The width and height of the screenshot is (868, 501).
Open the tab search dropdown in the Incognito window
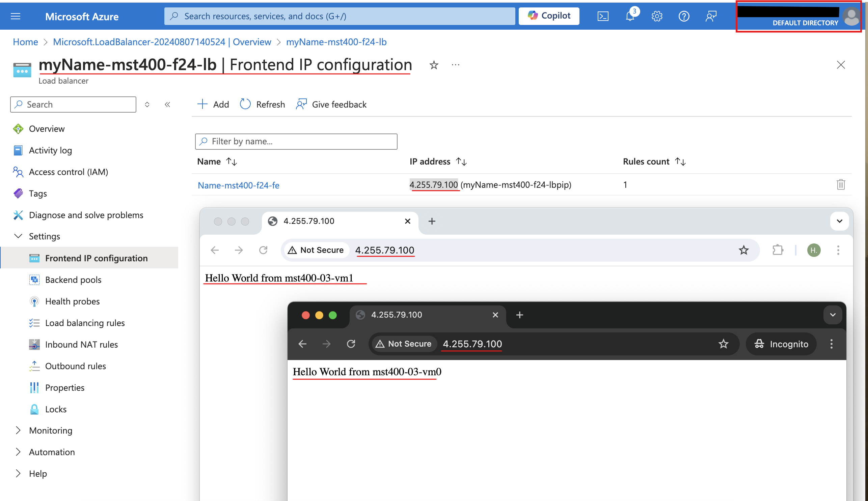833,315
